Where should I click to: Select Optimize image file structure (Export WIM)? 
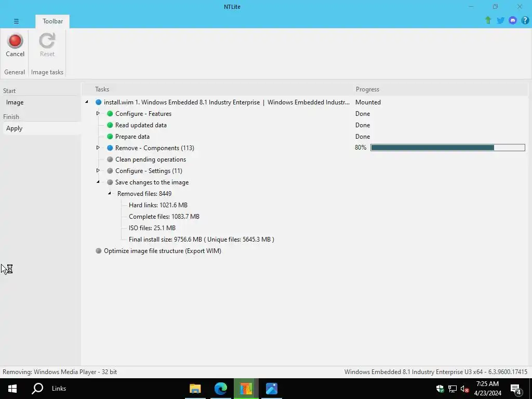coord(163,251)
